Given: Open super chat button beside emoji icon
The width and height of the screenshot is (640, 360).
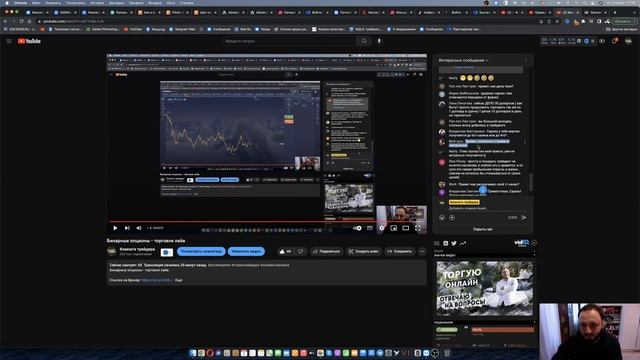Looking at the screenshot, I should pos(452,218).
